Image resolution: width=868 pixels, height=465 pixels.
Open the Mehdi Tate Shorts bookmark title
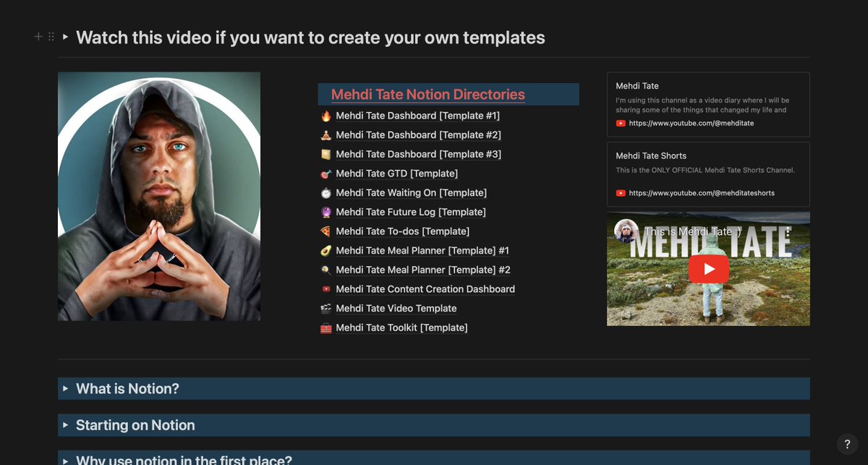click(x=651, y=155)
